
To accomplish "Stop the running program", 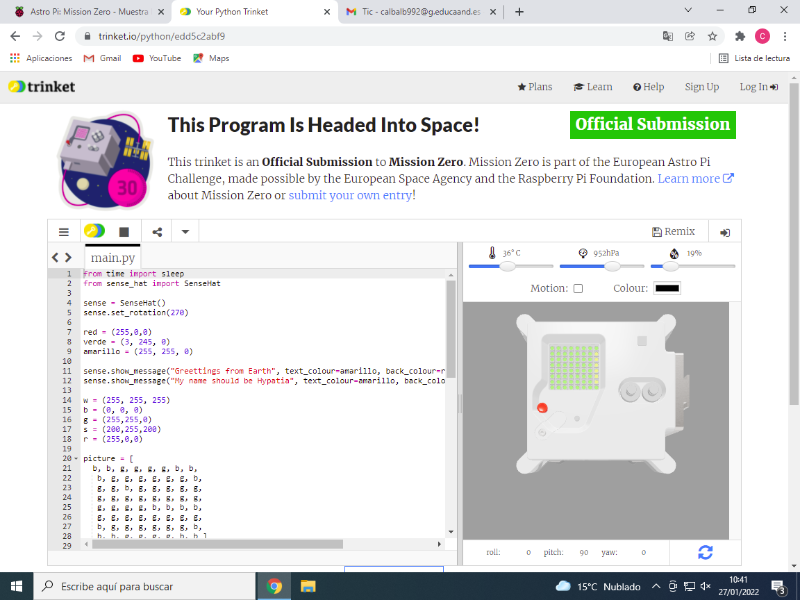I will click(124, 232).
